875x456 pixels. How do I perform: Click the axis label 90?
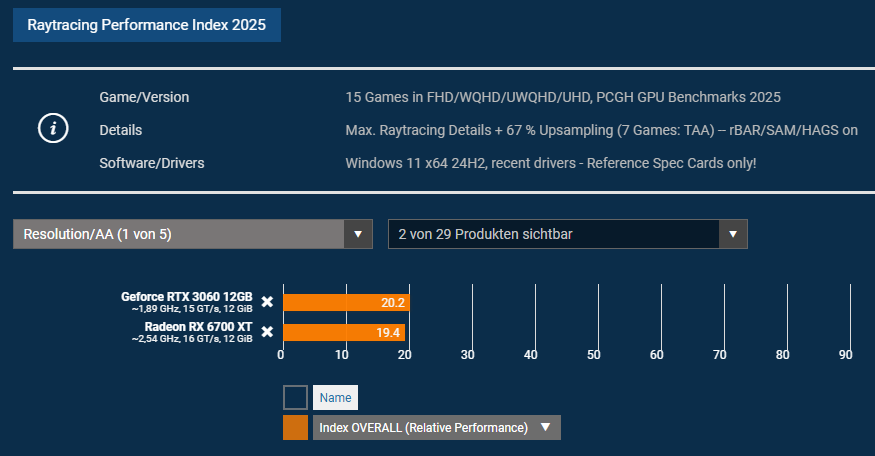pos(845,355)
